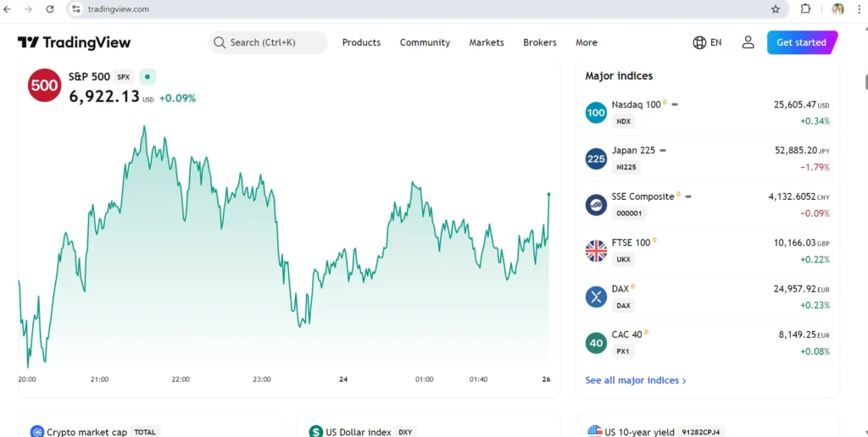Click the SSE Composite name

(x=643, y=196)
